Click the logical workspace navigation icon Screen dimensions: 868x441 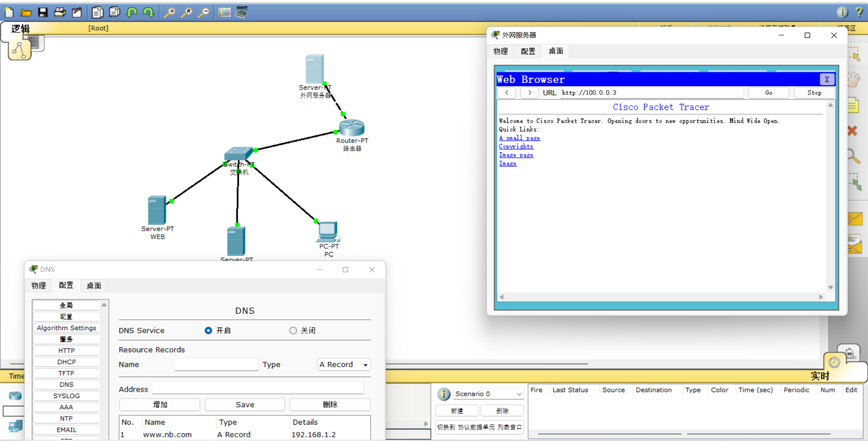19,49
